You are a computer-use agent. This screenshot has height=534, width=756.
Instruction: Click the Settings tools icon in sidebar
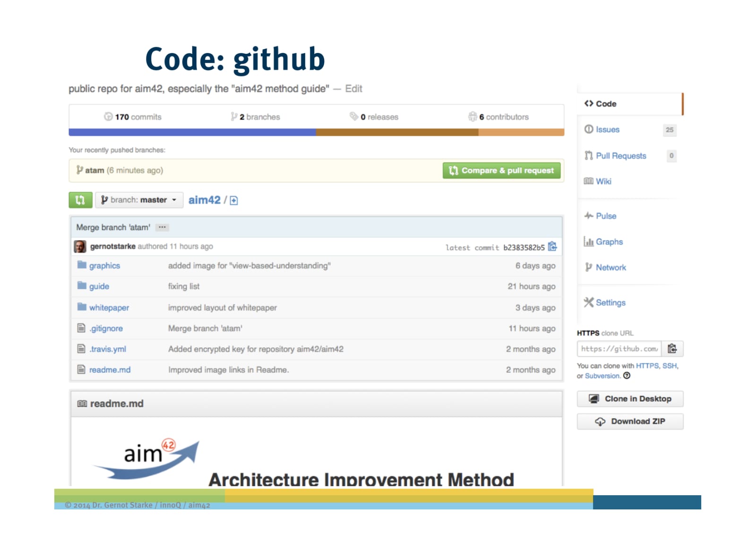pyautogui.click(x=589, y=302)
